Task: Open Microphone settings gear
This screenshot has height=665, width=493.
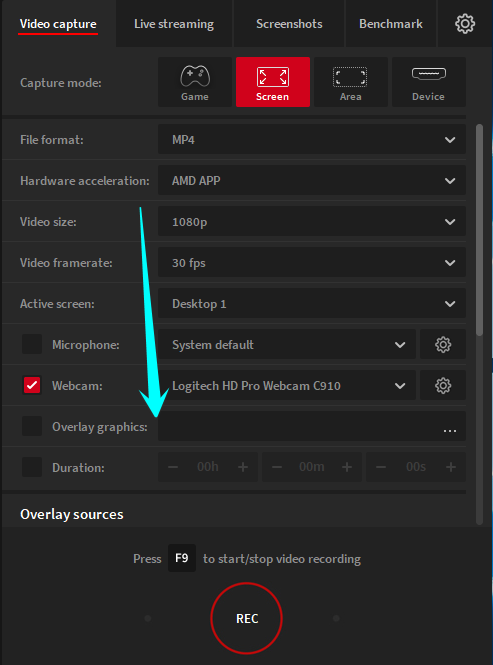Action: coord(443,344)
